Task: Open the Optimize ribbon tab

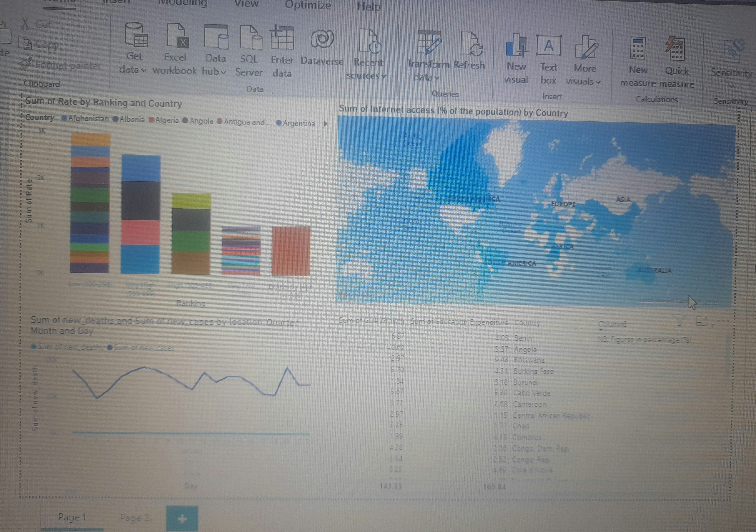Action: (308, 5)
